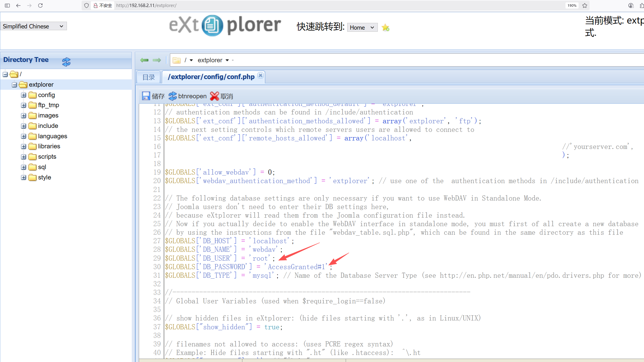Select the /extplorer/config/conf.php tab
644x362 pixels.
tap(211, 77)
